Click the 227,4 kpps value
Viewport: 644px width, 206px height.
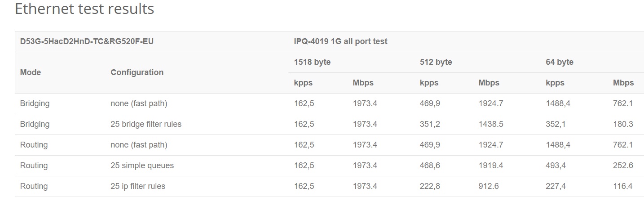pyautogui.click(x=556, y=186)
